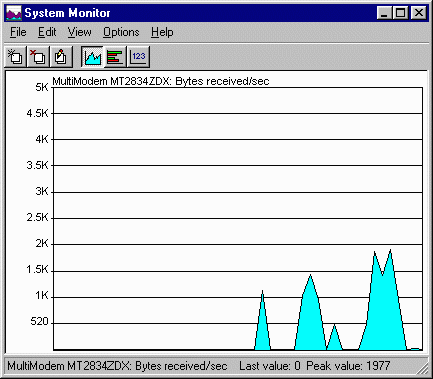Maximize the System Monitor window

click(x=400, y=13)
